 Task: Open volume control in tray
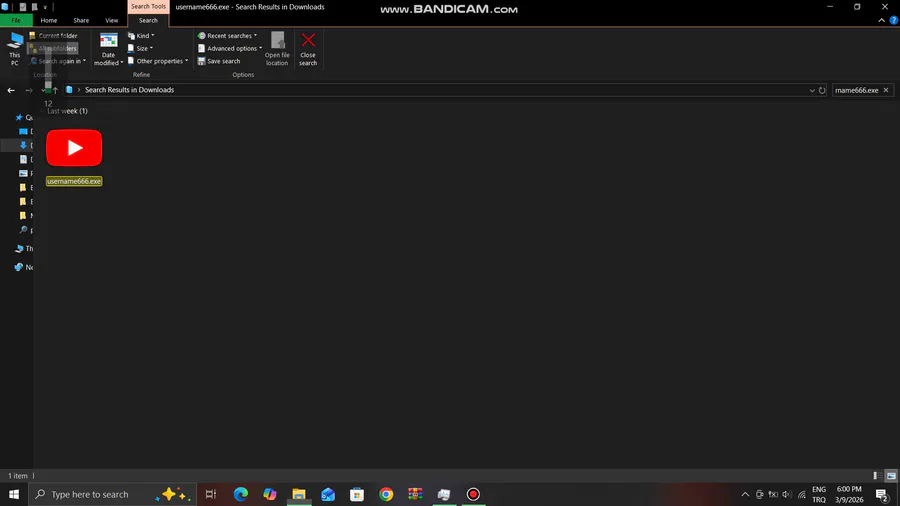click(787, 494)
